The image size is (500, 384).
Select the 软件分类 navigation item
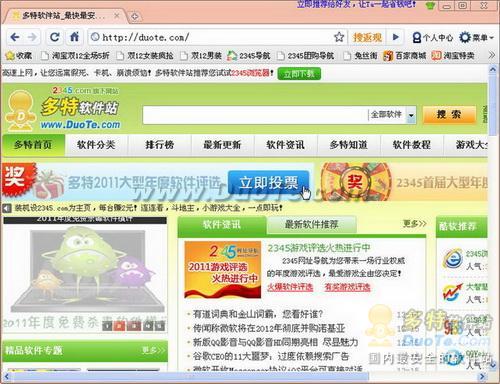(96, 145)
